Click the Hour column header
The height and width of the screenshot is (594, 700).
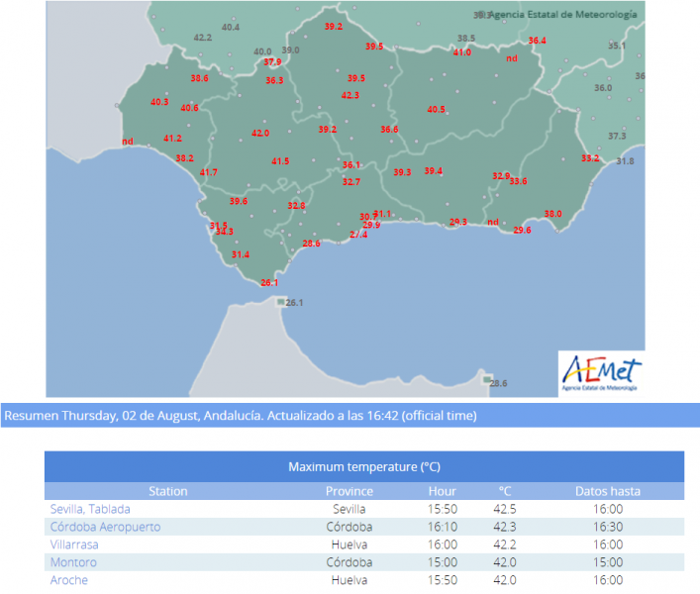442,491
